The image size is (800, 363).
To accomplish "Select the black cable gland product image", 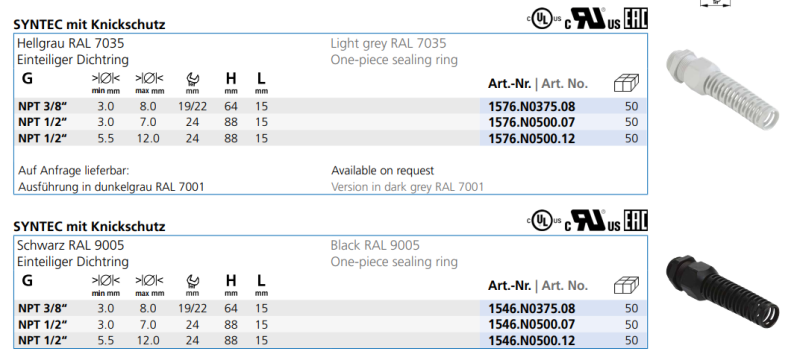I will click(x=722, y=291).
